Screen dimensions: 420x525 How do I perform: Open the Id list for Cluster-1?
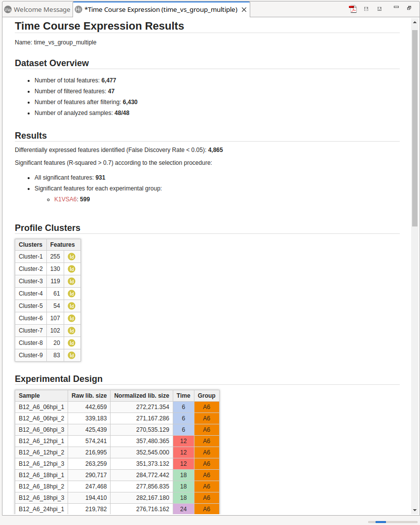click(x=72, y=257)
